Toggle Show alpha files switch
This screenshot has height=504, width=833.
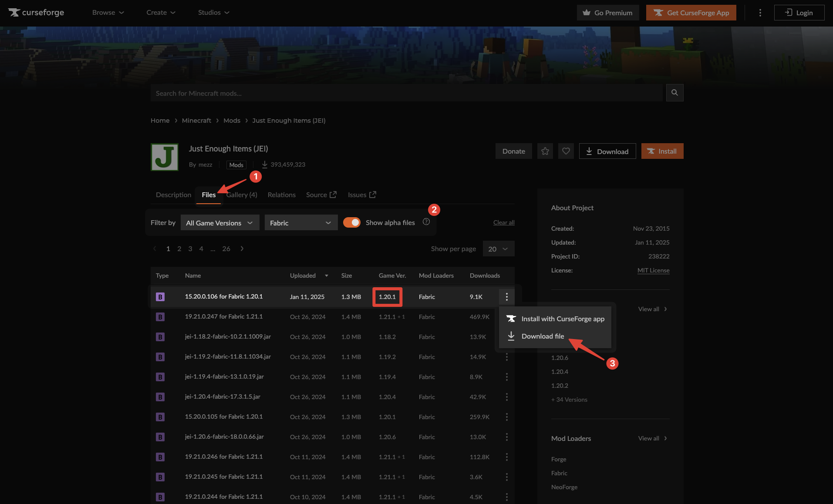point(352,222)
